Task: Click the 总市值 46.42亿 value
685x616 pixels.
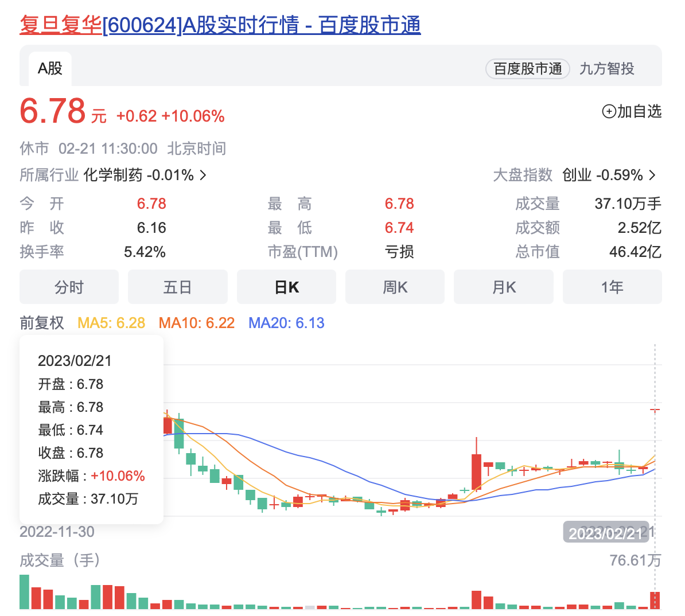Action: tap(635, 252)
